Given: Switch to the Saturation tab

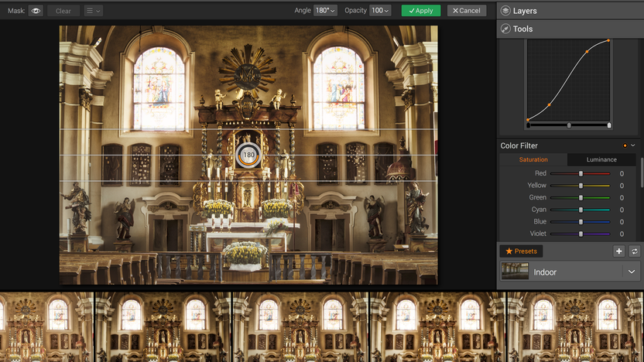Looking at the screenshot, I should point(533,159).
